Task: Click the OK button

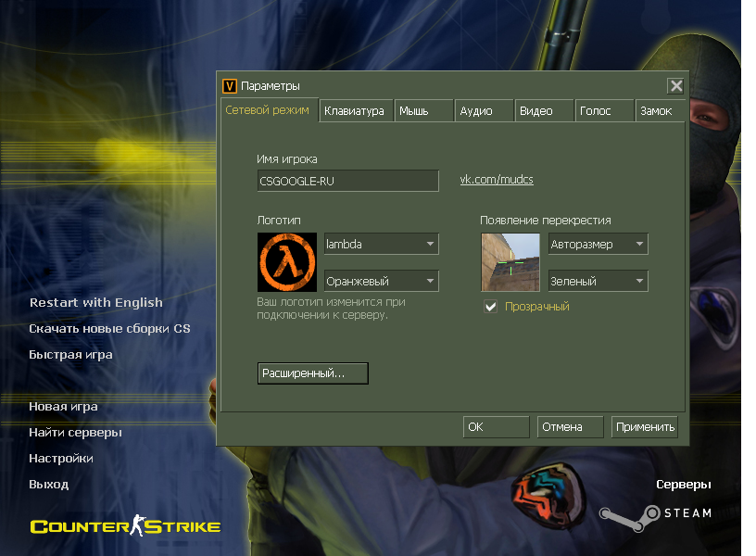Action: [497, 427]
